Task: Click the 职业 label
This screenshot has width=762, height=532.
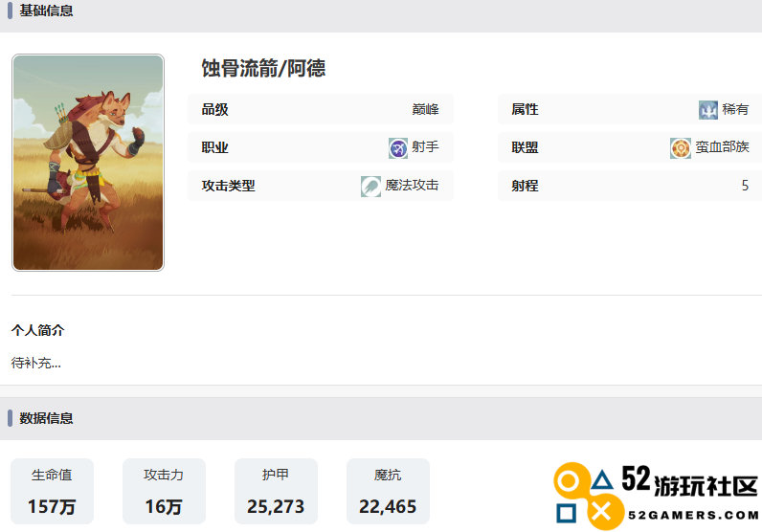Action: click(214, 147)
